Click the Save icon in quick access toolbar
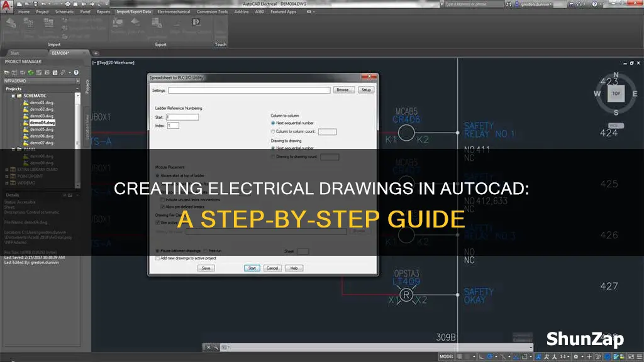Viewport: 644px width, 362px height. (35, 4)
